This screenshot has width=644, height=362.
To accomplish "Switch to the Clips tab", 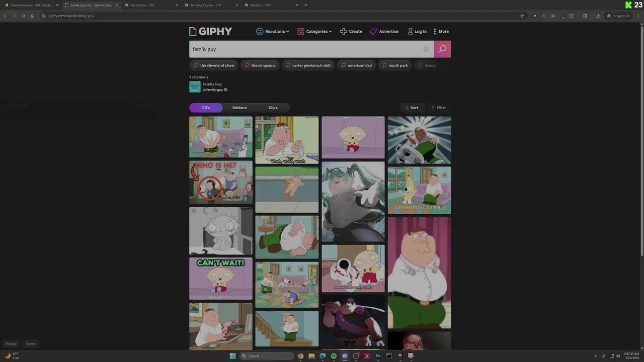I will click(273, 108).
